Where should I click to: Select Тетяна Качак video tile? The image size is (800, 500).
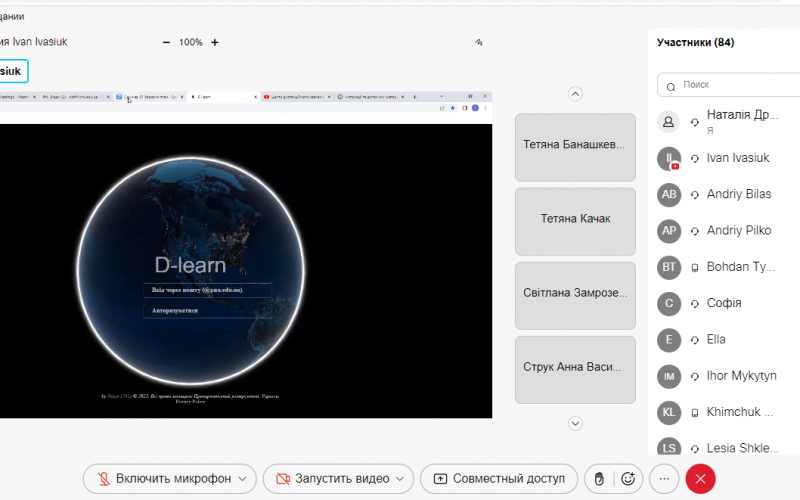pyautogui.click(x=575, y=220)
